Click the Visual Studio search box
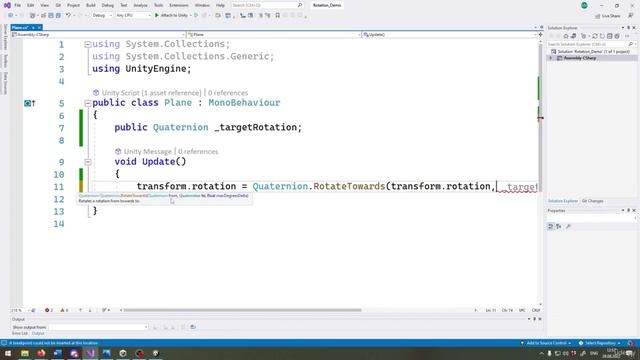Screen dimensions: 640x360 tap(267, 5)
